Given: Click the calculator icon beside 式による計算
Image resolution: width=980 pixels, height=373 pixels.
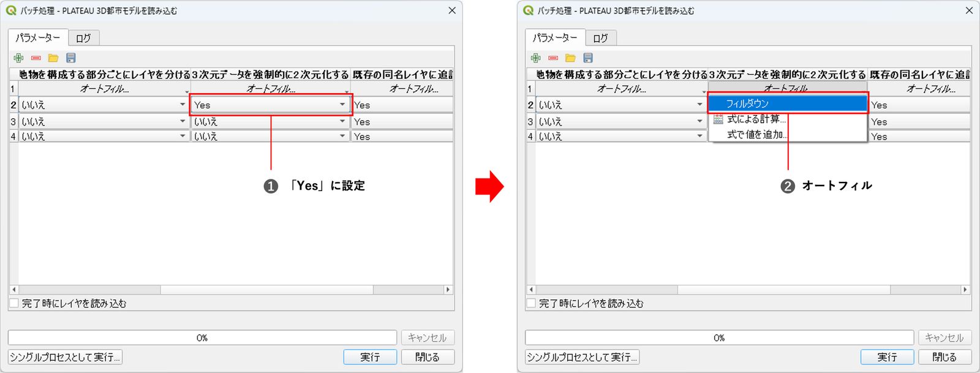Looking at the screenshot, I should [718, 119].
